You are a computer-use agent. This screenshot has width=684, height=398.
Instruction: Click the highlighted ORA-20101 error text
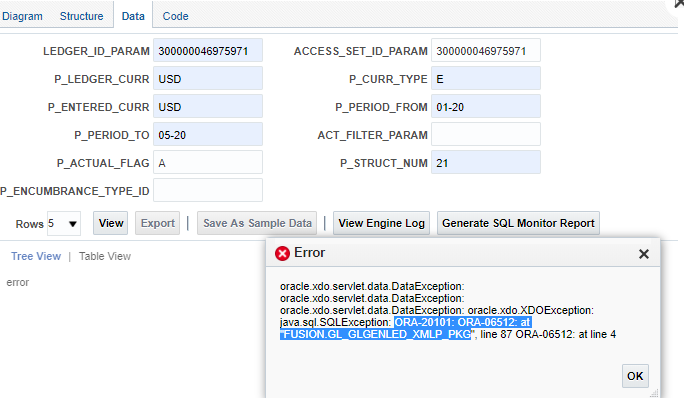(462, 323)
